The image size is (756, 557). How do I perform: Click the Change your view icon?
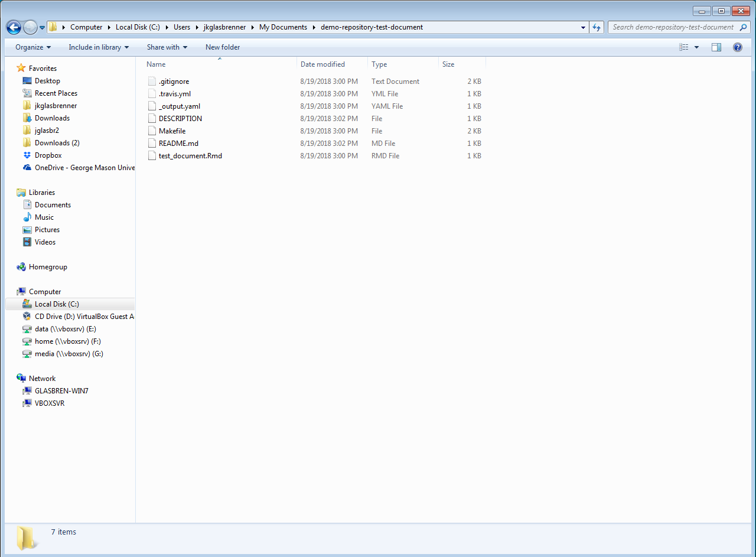(684, 47)
